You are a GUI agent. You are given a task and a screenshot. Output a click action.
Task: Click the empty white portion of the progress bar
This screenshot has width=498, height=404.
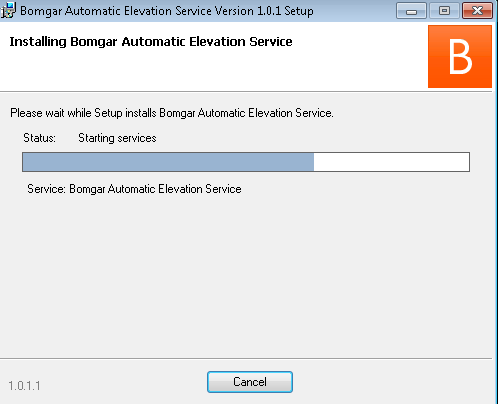pos(391,162)
